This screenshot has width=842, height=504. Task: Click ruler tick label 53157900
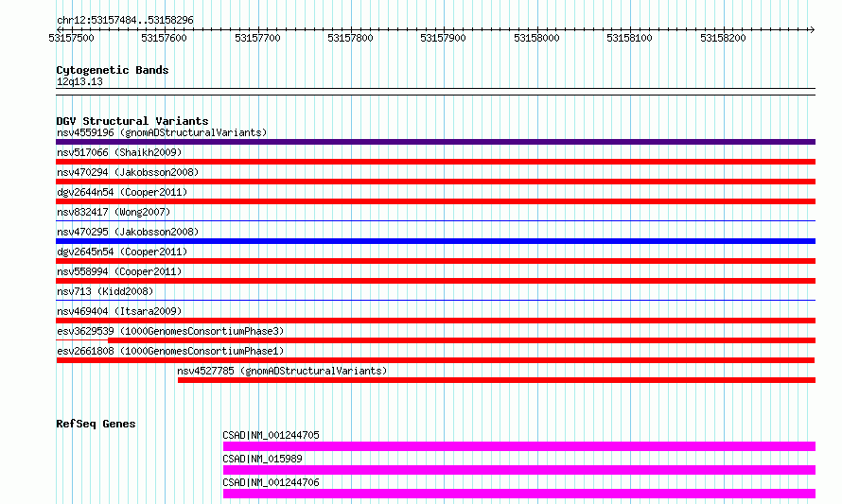click(x=443, y=38)
